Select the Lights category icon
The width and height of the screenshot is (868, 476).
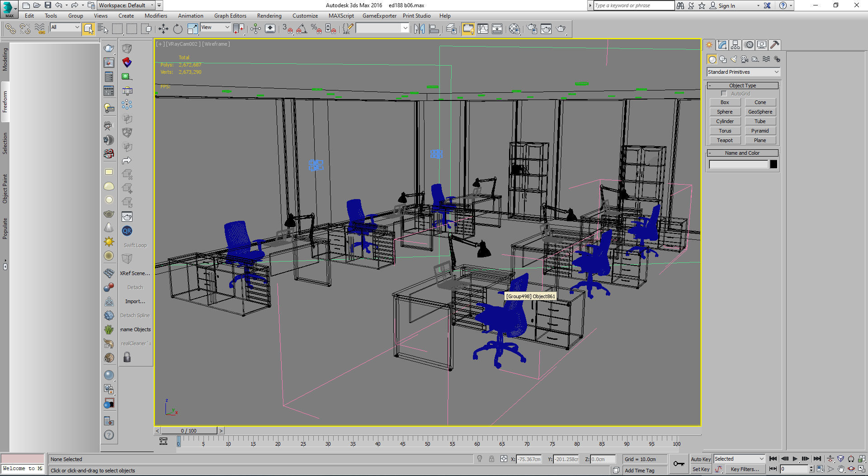tap(734, 59)
